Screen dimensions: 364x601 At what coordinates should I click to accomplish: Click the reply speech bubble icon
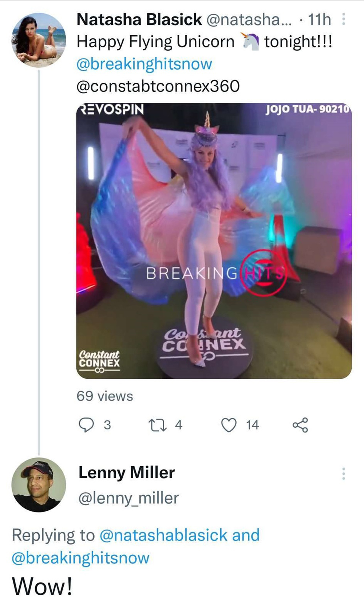tap(86, 425)
